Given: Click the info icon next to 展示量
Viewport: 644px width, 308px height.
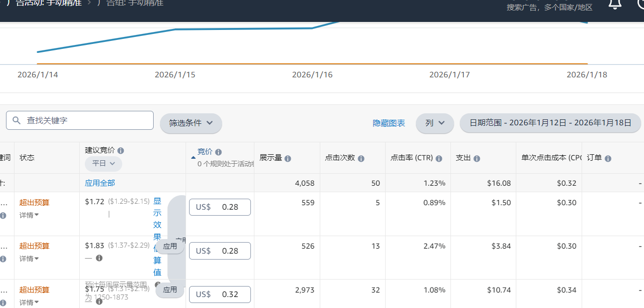Looking at the screenshot, I should tap(288, 159).
